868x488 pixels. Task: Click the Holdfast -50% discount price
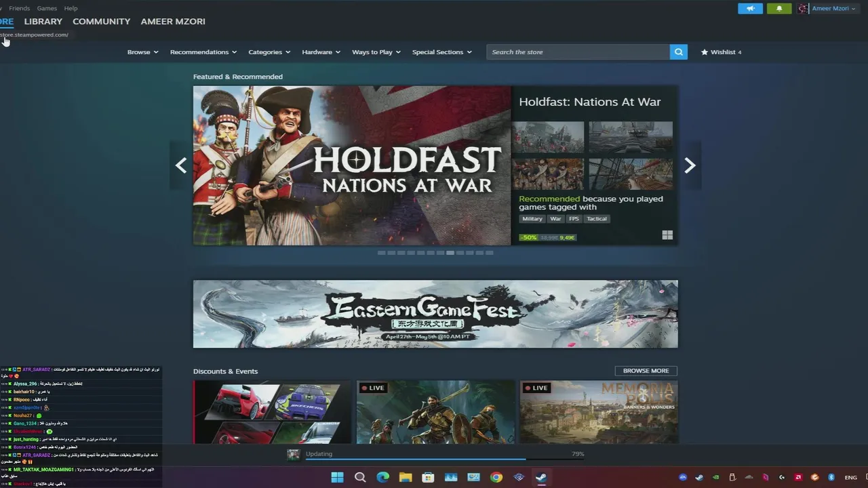(x=547, y=237)
